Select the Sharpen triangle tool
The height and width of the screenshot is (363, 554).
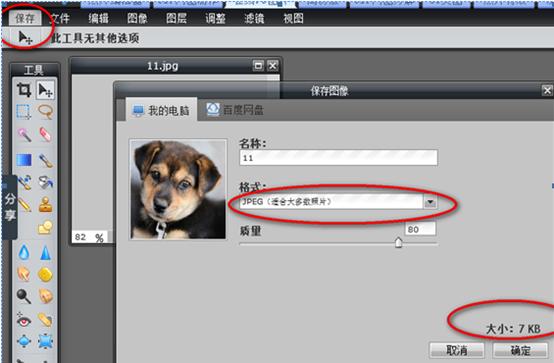click(45, 252)
